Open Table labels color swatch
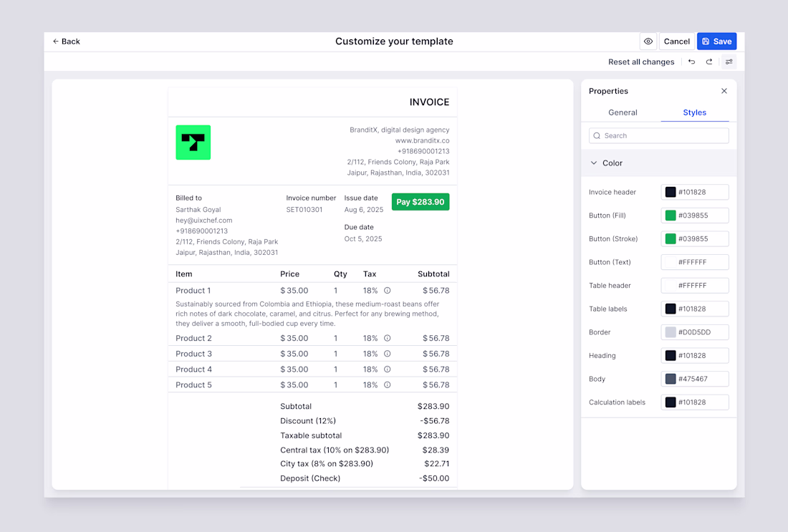Screen dimensions: 788x532 [671, 309]
